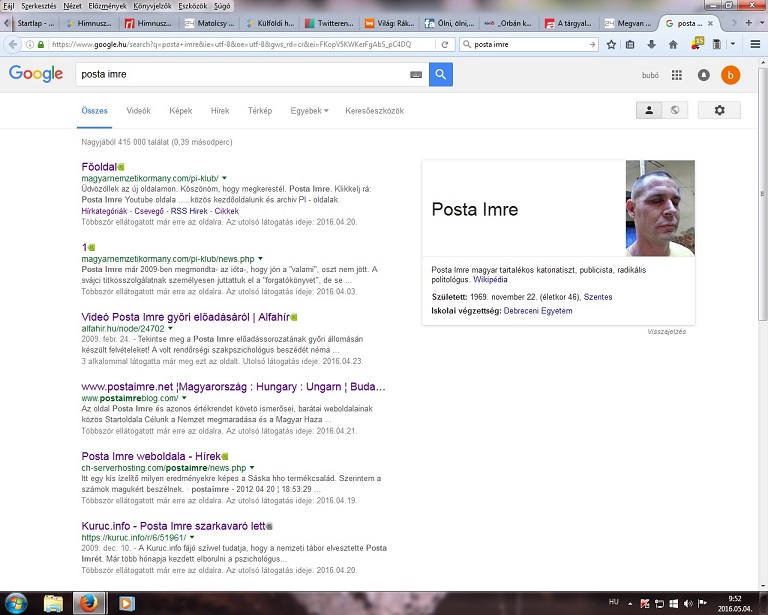Open the Google apps grid

click(x=677, y=75)
